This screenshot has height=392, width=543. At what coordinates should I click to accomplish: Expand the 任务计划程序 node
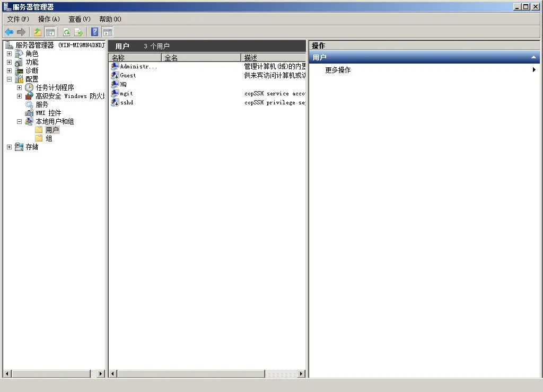[x=20, y=87]
